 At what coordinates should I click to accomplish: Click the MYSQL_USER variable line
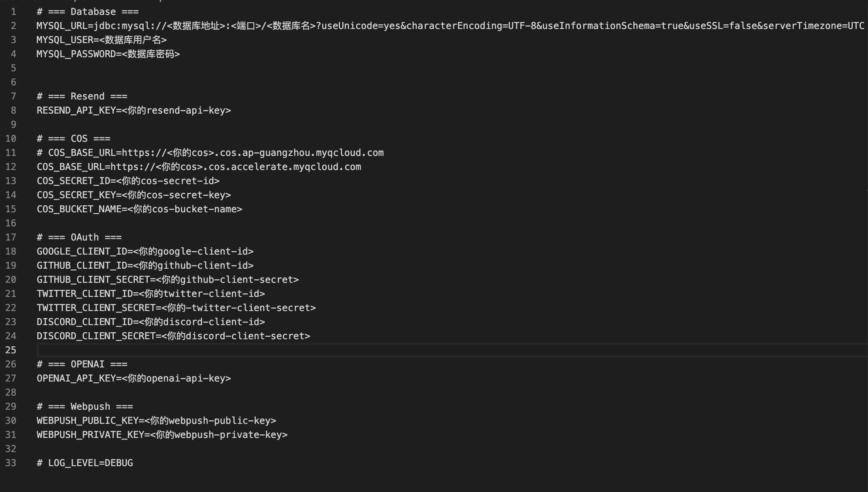point(102,40)
